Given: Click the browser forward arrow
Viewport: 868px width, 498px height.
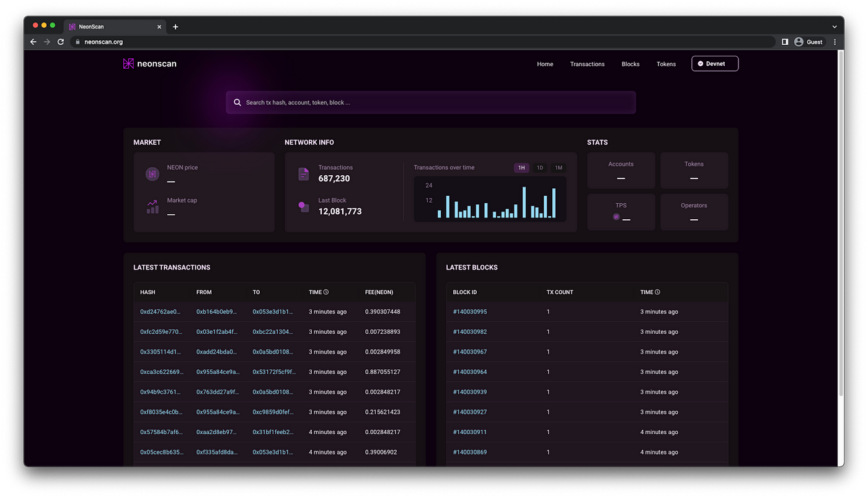Looking at the screenshot, I should pos(47,42).
